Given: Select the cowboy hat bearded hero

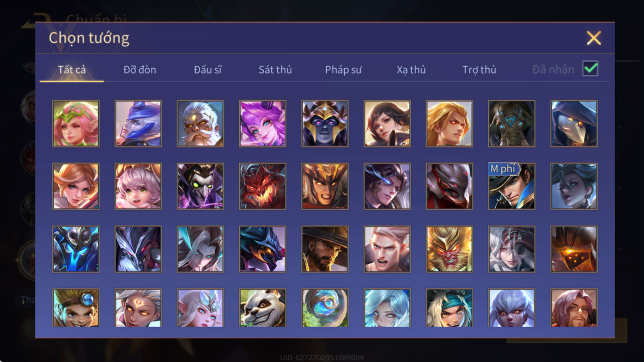Looking at the screenshot, I should [325, 249].
